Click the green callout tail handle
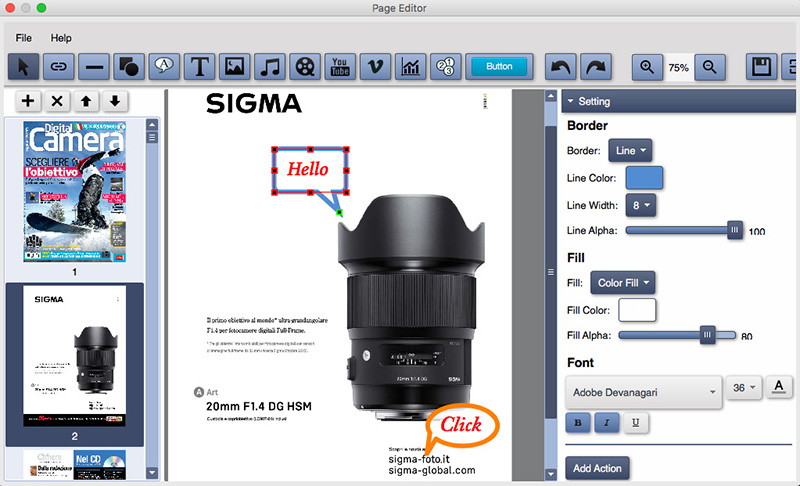The height and width of the screenshot is (486, 800). coord(340,212)
